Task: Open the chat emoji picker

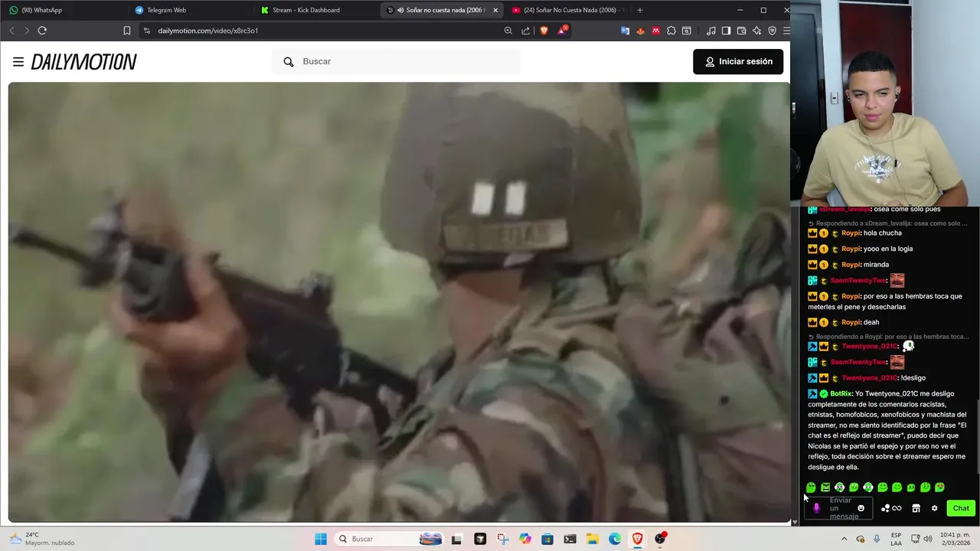Action: 861,508
